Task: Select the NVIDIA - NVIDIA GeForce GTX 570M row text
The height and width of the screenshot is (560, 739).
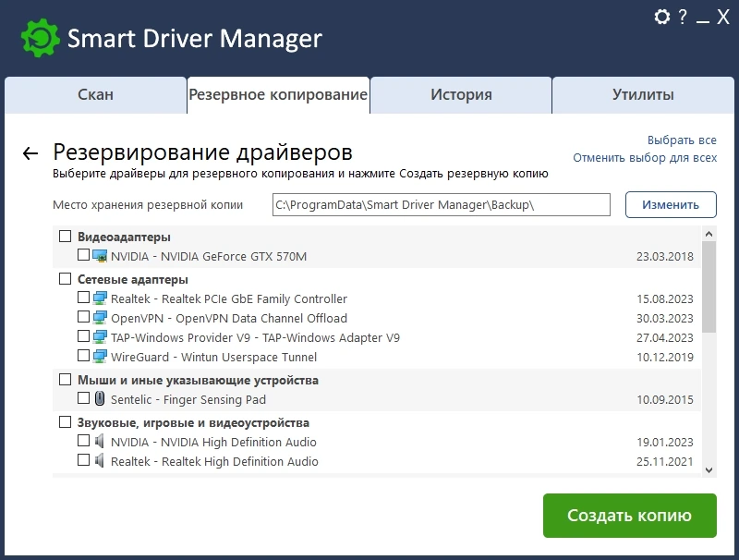Action: [209, 256]
